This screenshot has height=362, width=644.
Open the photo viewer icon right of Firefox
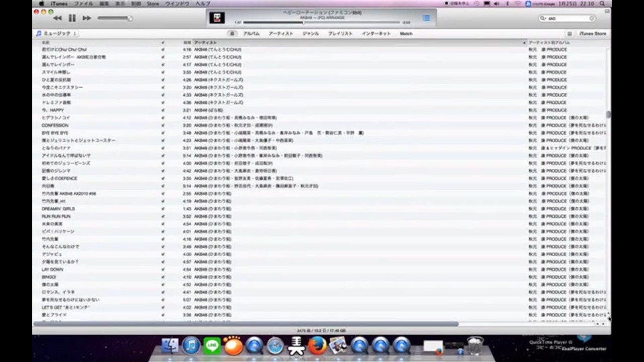coord(338,346)
